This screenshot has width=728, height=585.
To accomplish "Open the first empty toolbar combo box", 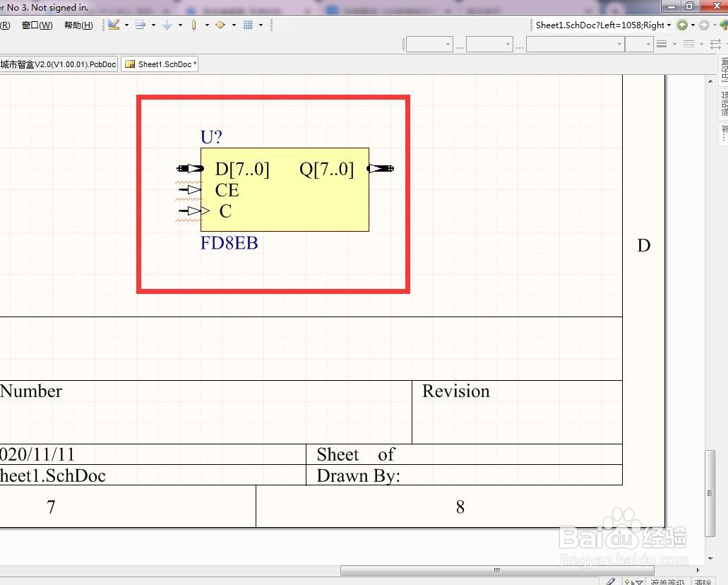I will [429, 44].
